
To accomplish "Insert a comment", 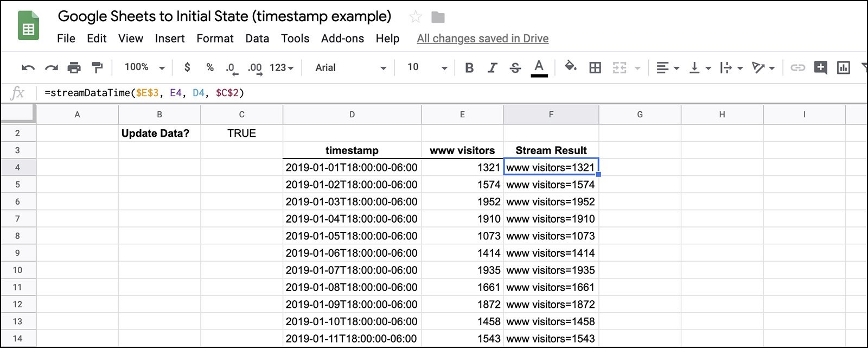I will pyautogui.click(x=821, y=68).
